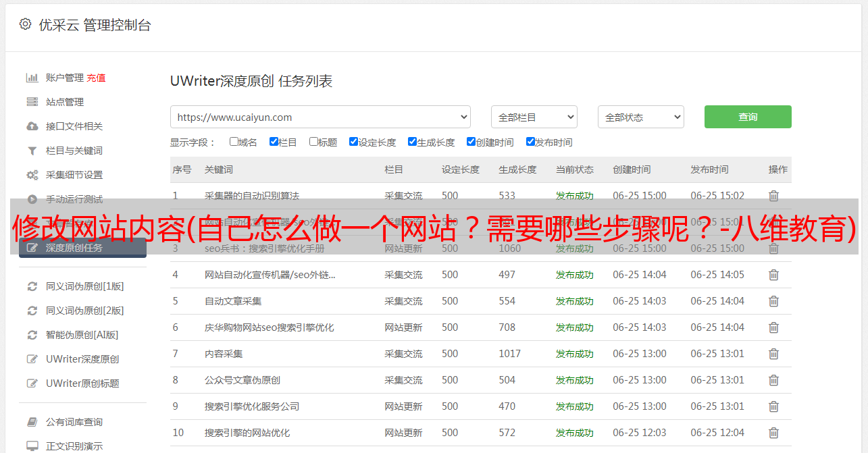Click the cloud upload icon for 接口文件相关
The image size is (868, 453).
pyautogui.click(x=32, y=126)
